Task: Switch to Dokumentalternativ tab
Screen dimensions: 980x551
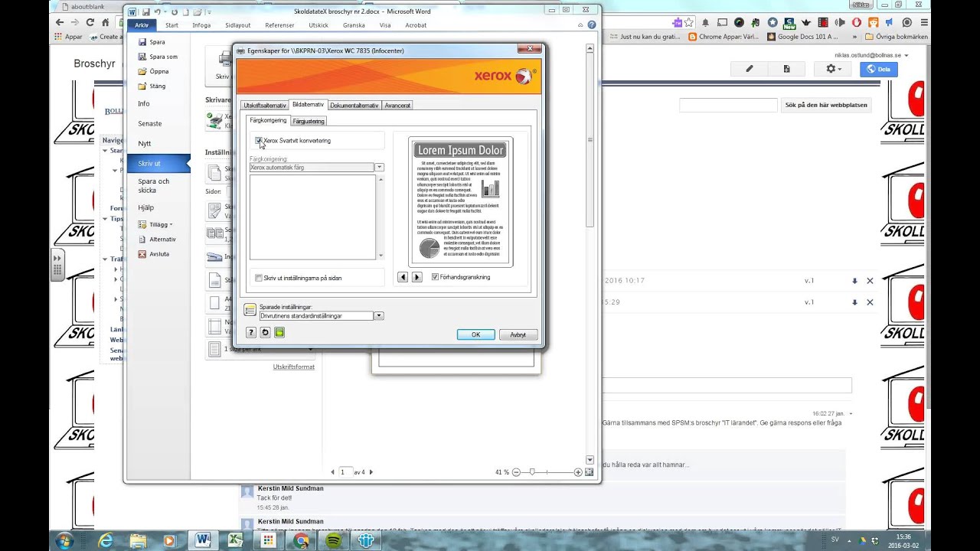Action: (354, 105)
